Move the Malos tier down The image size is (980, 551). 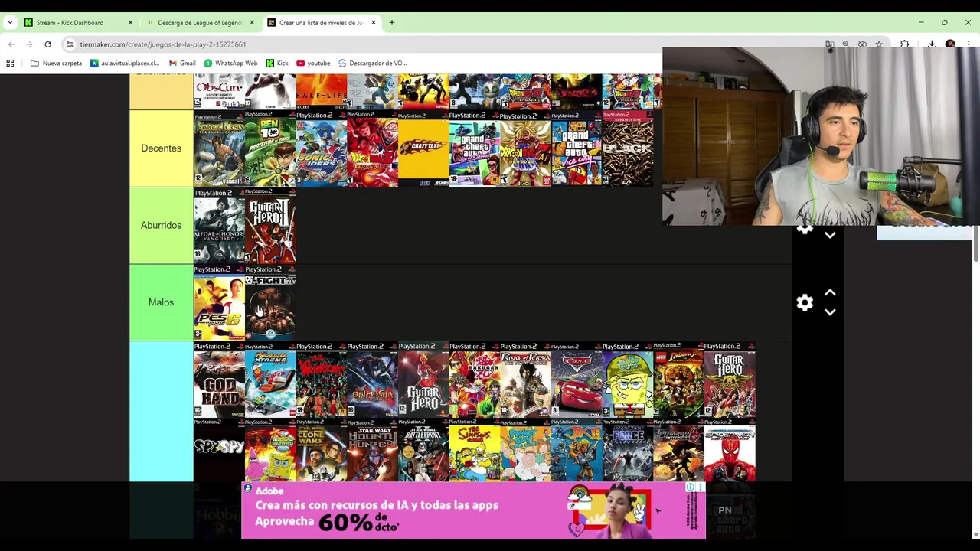[830, 311]
